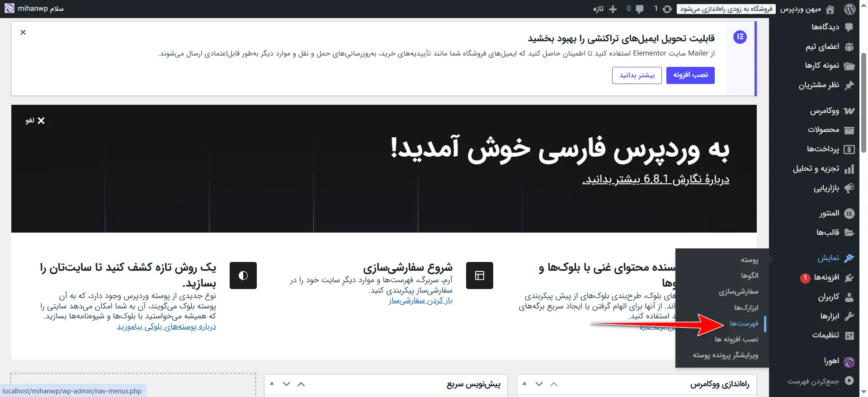868x397 pixels.
Task: Click the WooCommerce logo icon in sidebar
Action: click(849, 111)
